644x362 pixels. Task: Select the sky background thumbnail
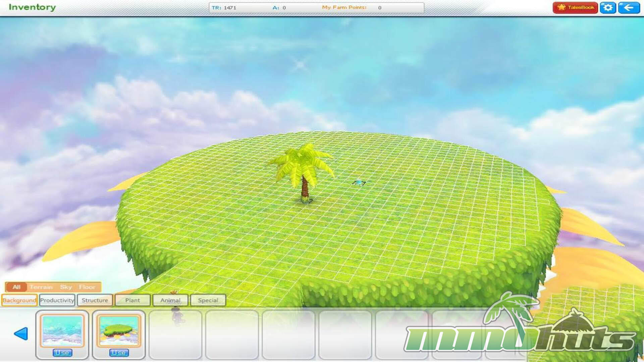click(x=62, y=331)
